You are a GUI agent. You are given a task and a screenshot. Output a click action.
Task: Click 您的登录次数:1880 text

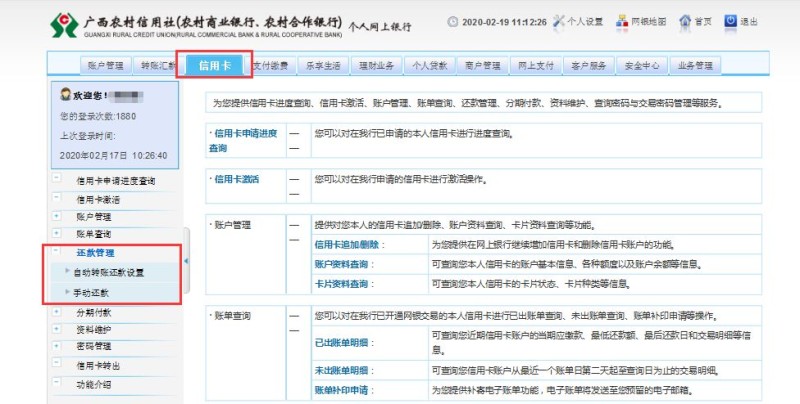(98, 116)
